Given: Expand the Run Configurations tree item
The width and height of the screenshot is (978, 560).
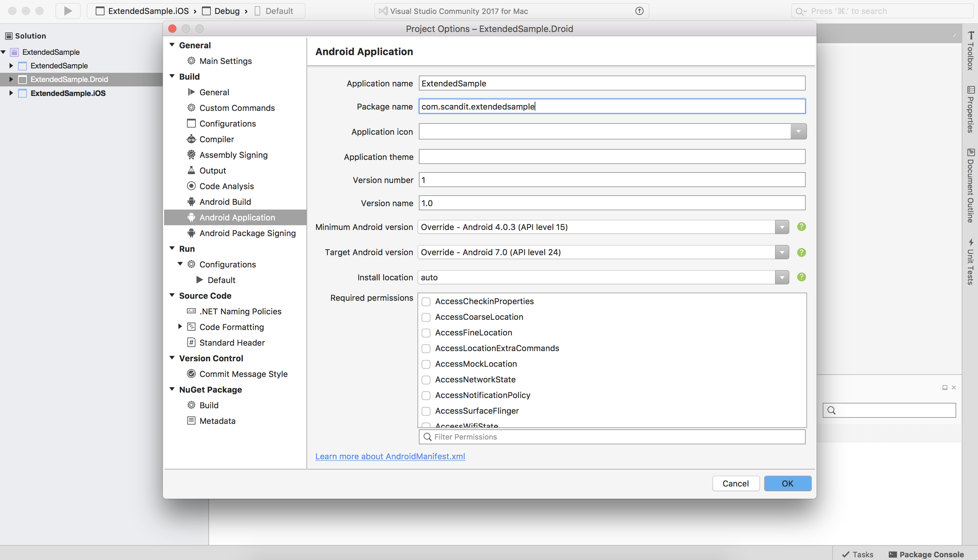Looking at the screenshot, I should (x=182, y=264).
